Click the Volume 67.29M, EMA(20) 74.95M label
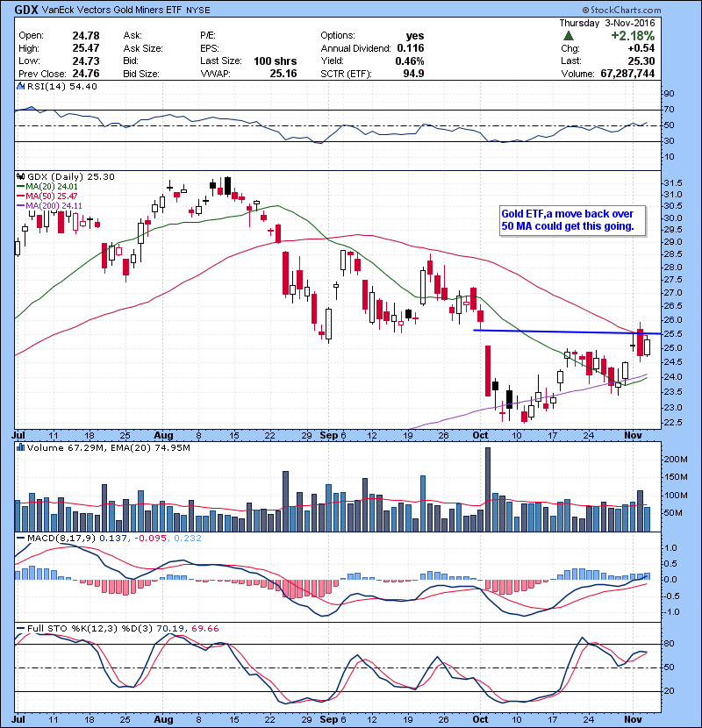This screenshot has width=702, height=728. pyautogui.click(x=108, y=448)
